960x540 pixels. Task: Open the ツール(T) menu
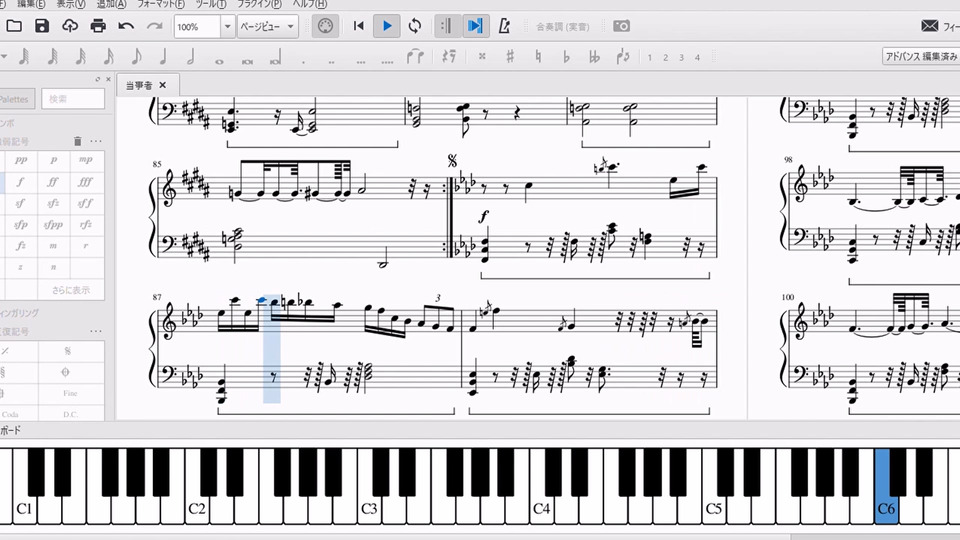(x=211, y=4)
